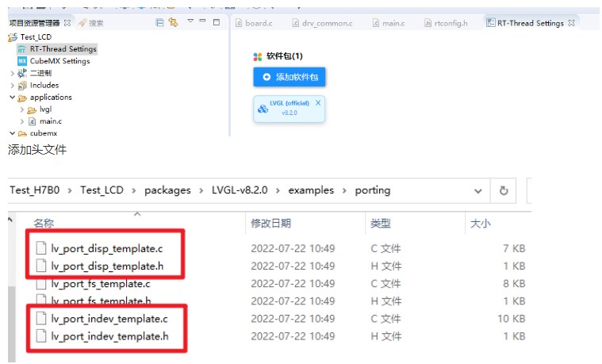
Task: Select main.c under applications
Action: point(51,121)
